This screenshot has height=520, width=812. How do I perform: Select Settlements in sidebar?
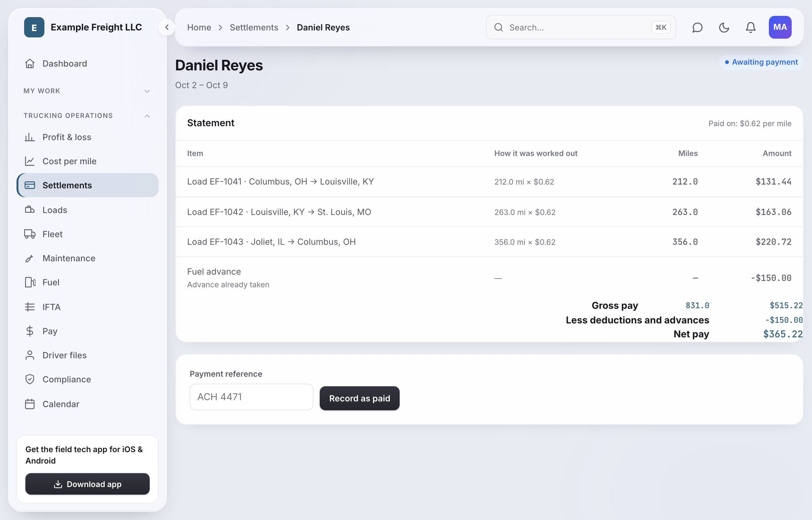point(88,185)
